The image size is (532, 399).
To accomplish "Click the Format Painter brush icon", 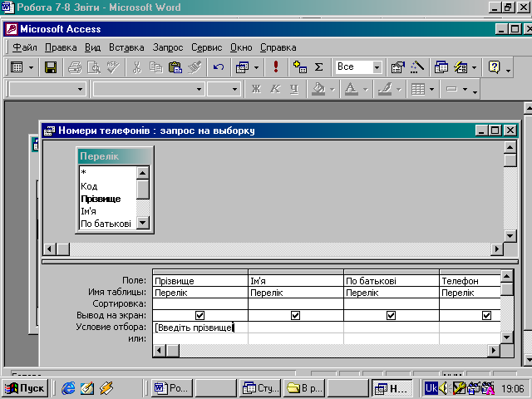I will tap(195, 67).
